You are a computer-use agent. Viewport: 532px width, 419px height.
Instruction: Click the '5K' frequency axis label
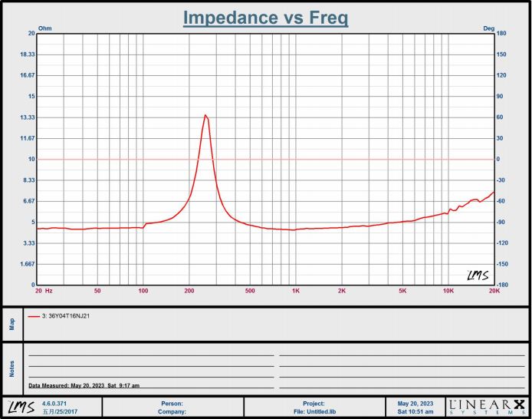402,291
